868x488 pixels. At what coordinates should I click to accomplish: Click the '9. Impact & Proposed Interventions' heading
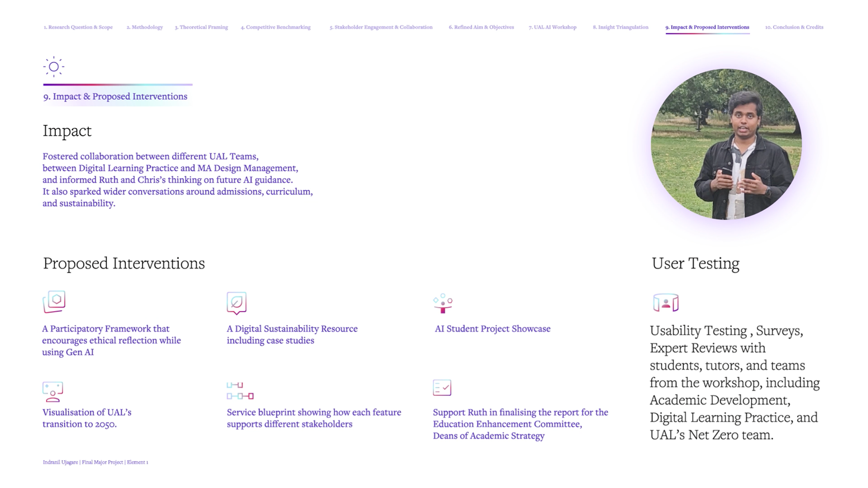click(x=115, y=96)
